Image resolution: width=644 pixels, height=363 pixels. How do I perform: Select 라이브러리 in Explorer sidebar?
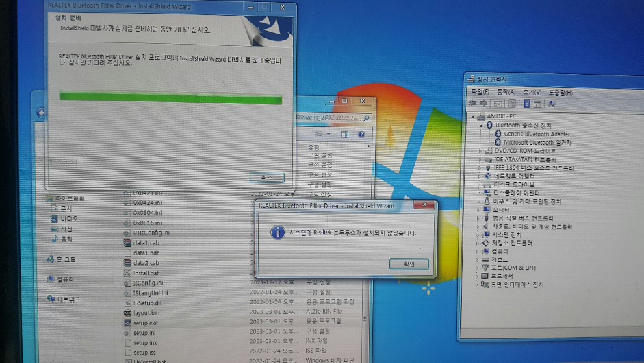point(66,199)
